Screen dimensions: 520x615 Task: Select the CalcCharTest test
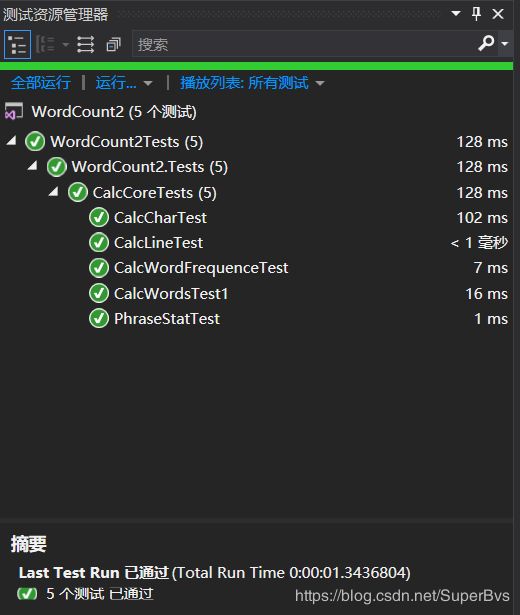pyautogui.click(x=160, y=218)
